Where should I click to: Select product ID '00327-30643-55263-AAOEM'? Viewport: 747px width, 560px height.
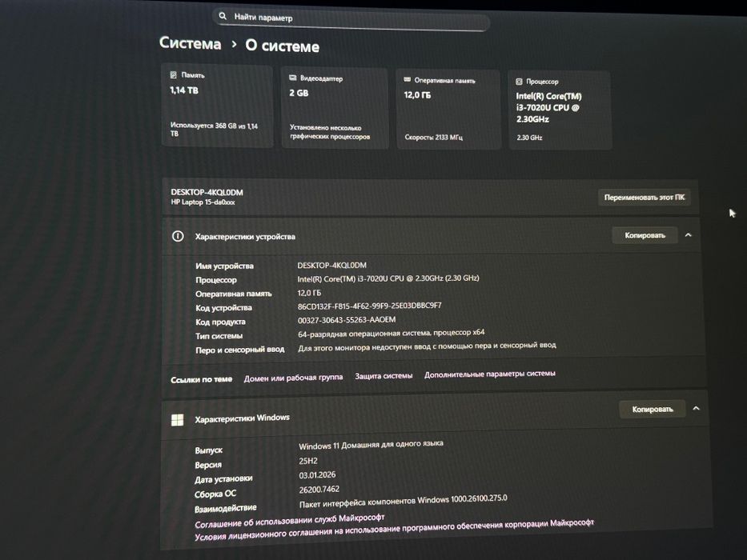(x=347, y=320)
